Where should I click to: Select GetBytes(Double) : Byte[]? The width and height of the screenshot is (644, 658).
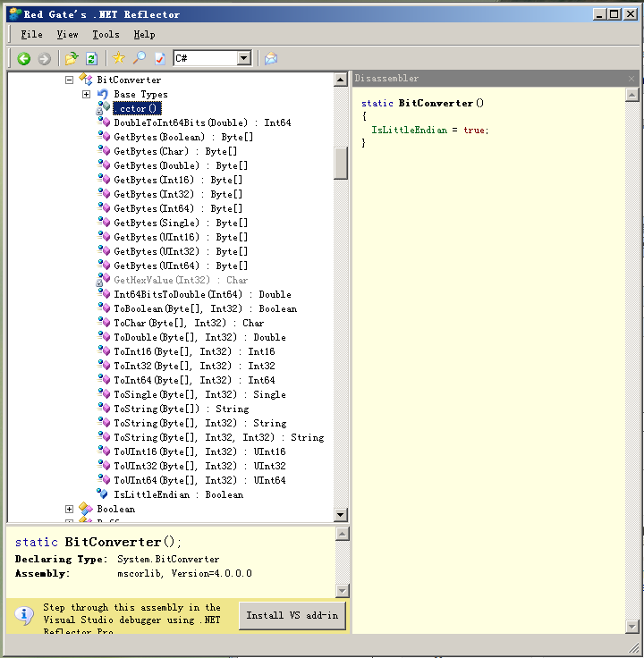[181, 165]
